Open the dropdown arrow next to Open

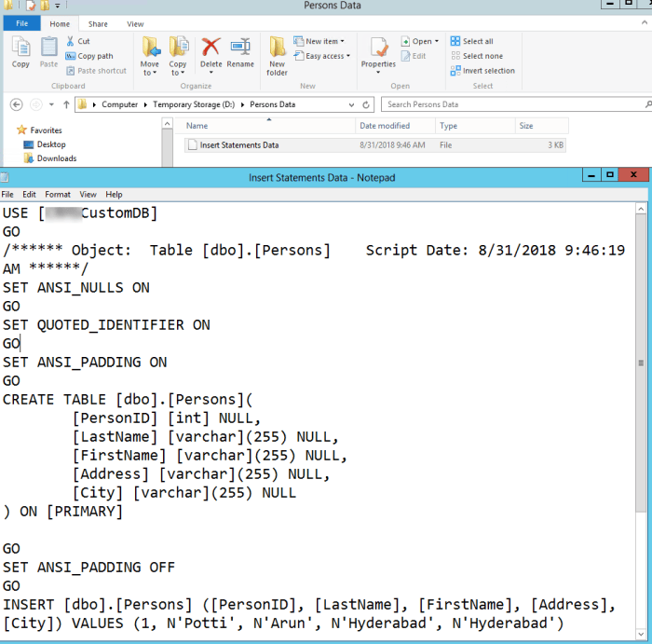pos(437,41)
